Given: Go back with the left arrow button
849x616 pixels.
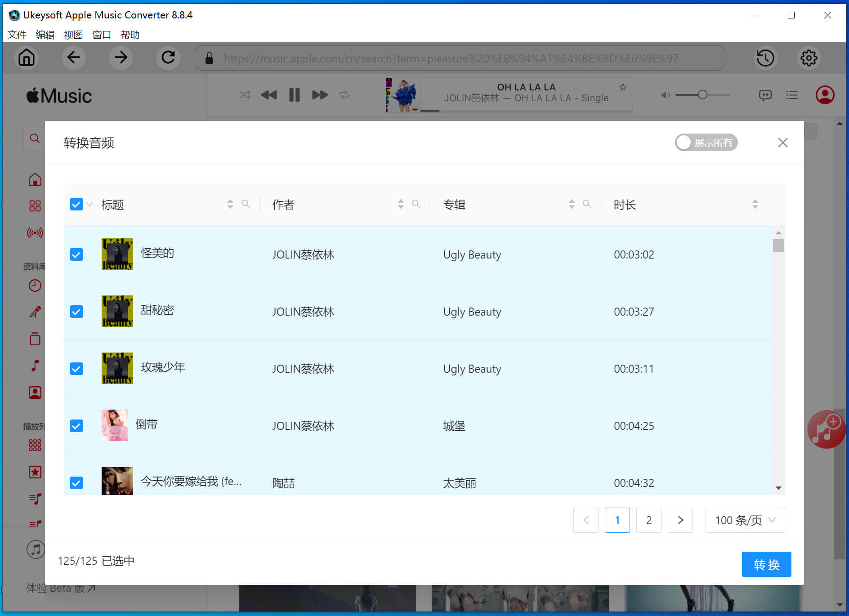Looking at the screenshot, I should (x=73, y=58).
